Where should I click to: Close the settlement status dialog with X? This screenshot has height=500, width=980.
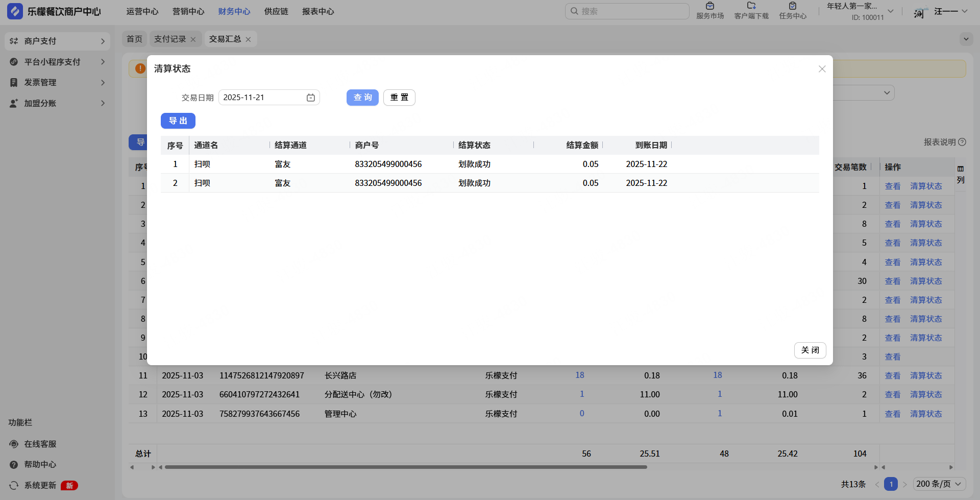point(822,69)
